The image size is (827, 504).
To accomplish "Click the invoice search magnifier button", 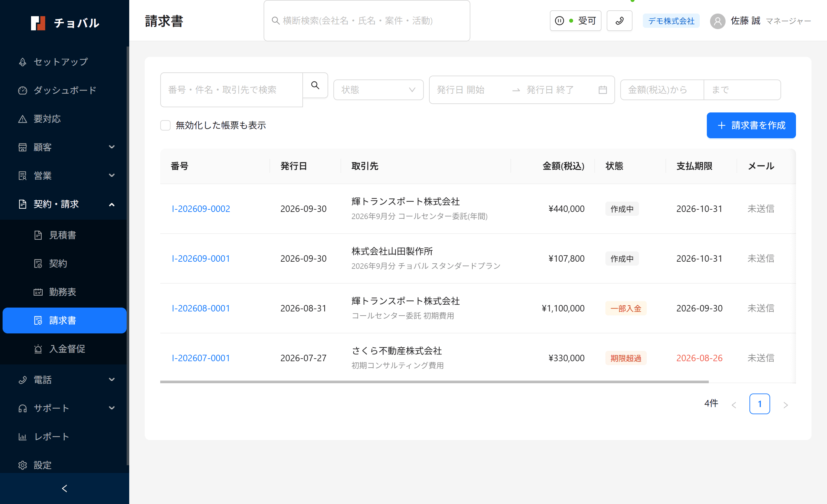I will 315,85.
